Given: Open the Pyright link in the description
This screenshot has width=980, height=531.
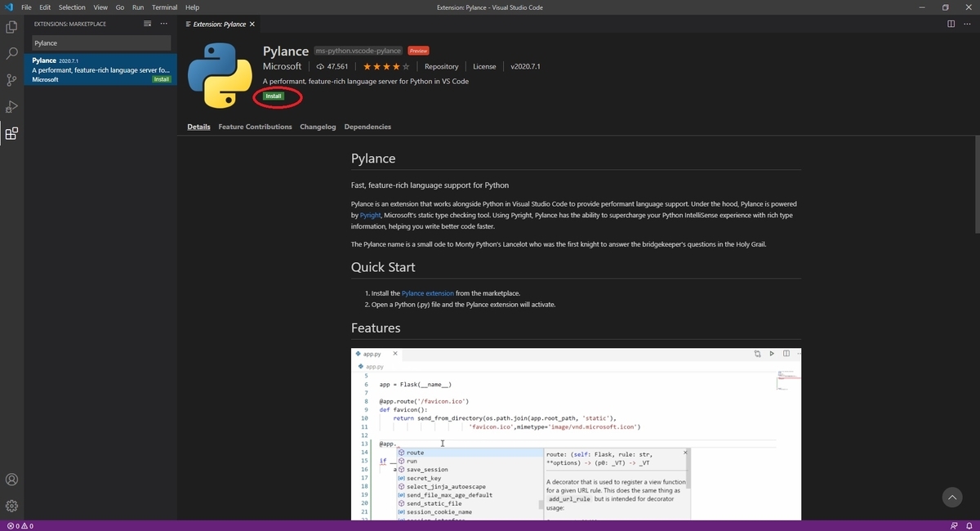Looking at the screenshot, I should pyautogui.click(x=370, y=215).
